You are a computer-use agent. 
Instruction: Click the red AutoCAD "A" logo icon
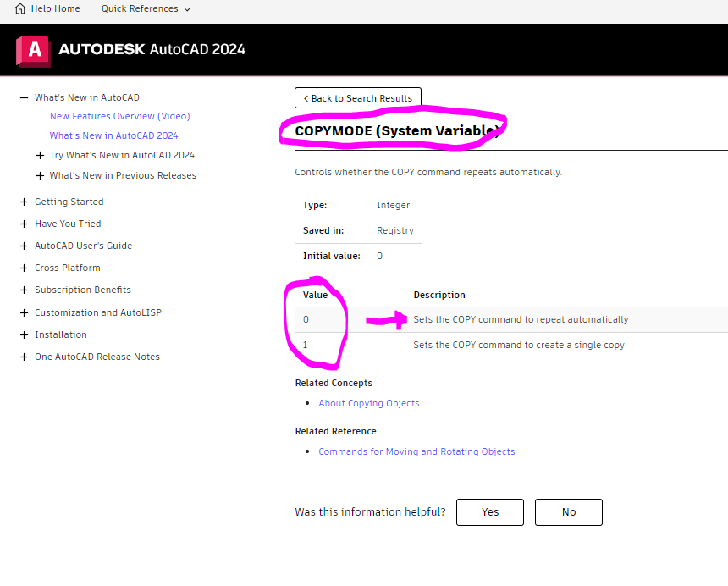point(32,50)
